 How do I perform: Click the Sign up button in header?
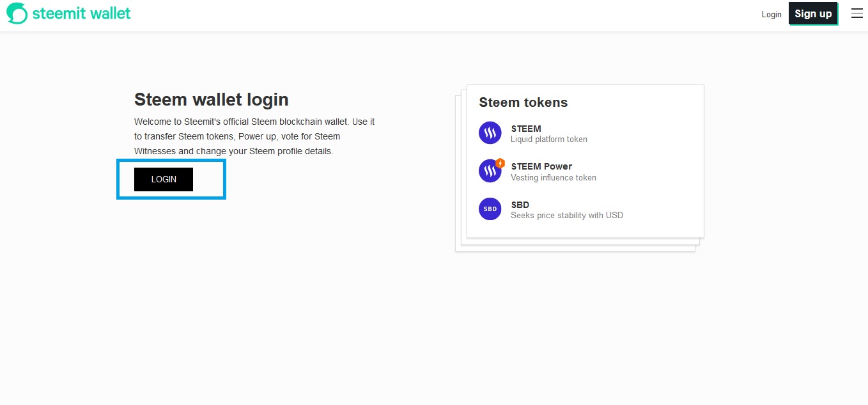point(813,13)
